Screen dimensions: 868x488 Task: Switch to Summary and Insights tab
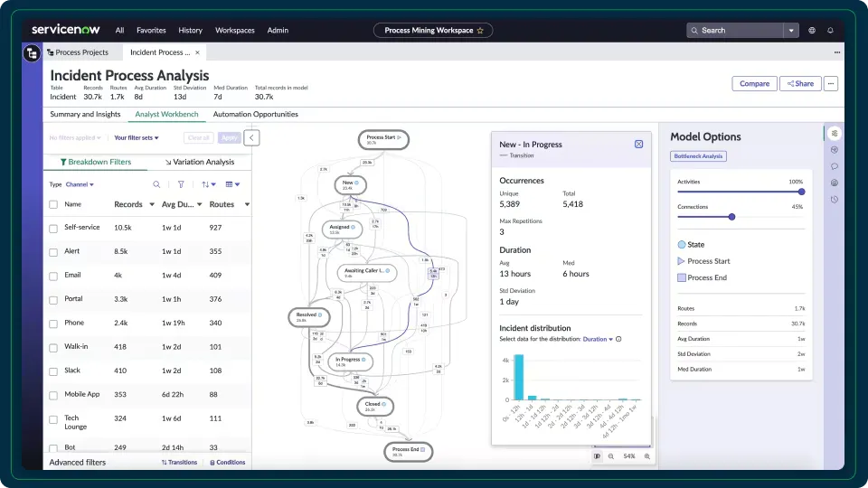[x=85, y=114]
